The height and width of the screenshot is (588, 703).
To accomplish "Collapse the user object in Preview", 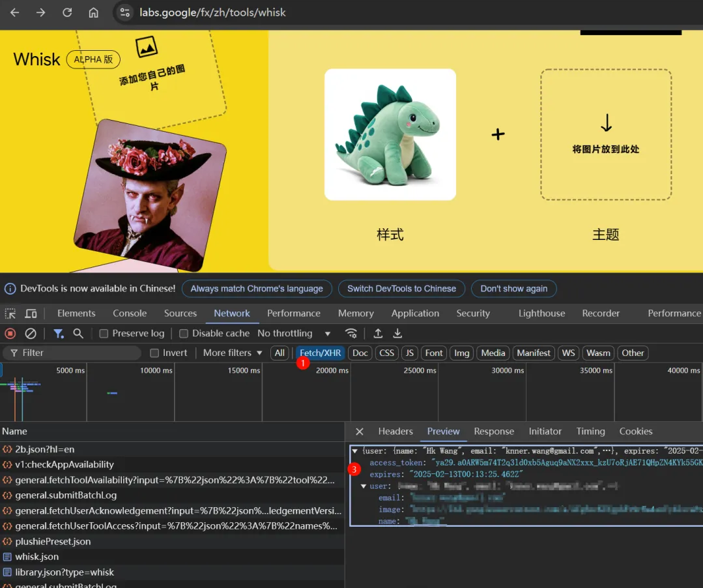I will (x=364, y=485).
